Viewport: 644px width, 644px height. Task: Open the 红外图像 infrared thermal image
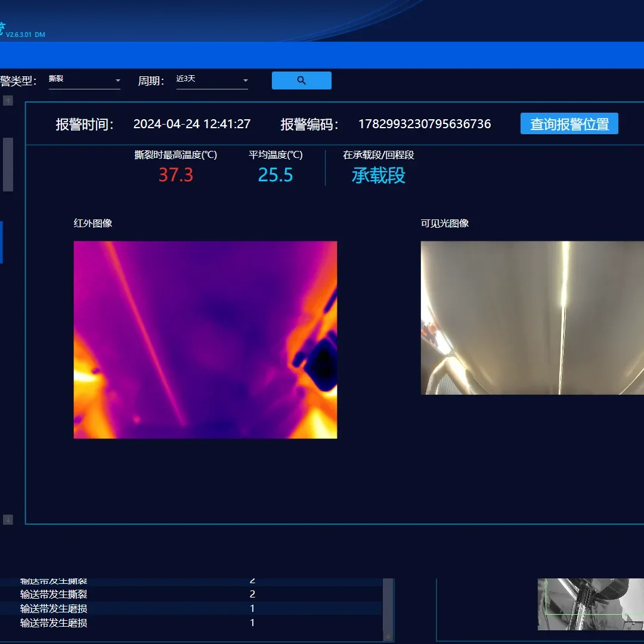(205, 340)
